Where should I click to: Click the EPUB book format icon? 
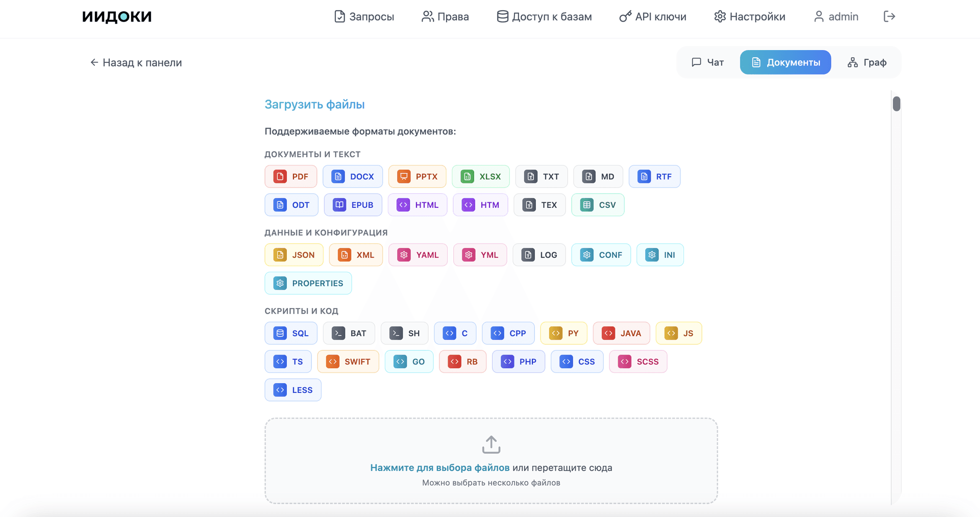click(x=339, y=205)
